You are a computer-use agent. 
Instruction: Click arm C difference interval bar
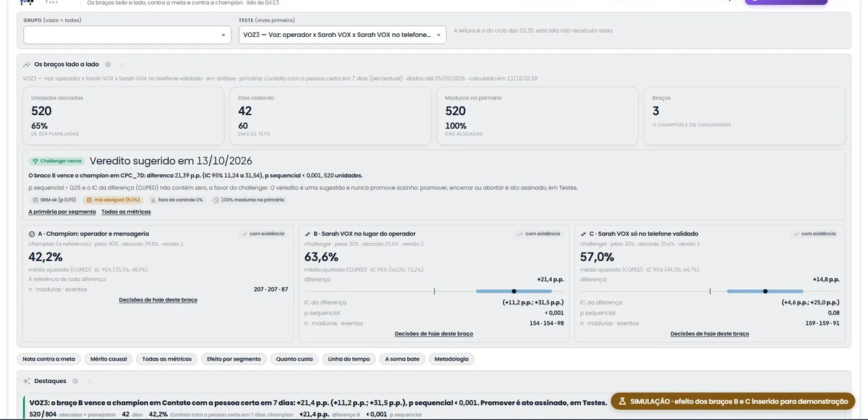[765, 291]
